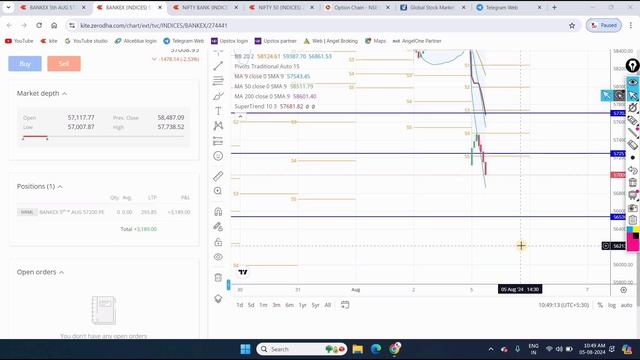Select the trend line drawing tool
Viewport: 640px width, 360px height.
[x=218, y=66]
